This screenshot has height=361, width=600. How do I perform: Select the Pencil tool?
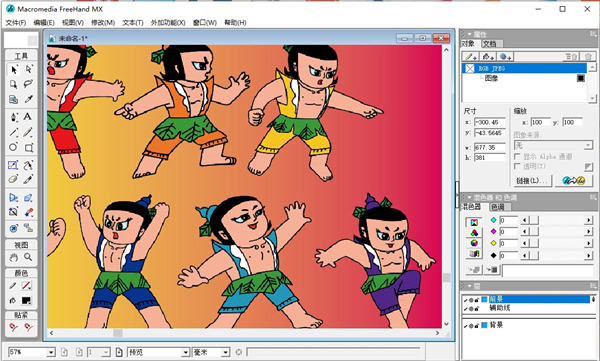(28, 132)
